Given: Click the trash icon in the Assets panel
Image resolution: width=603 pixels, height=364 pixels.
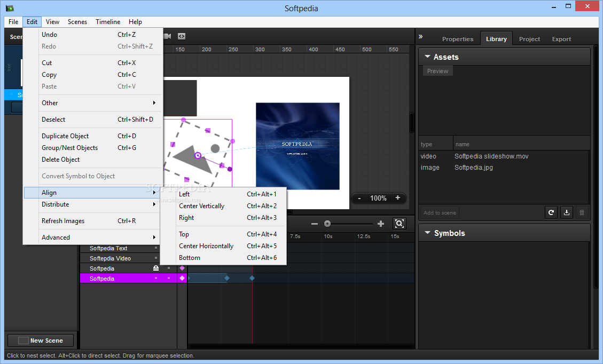Looking at the screenshot, I should click(582, 212).
